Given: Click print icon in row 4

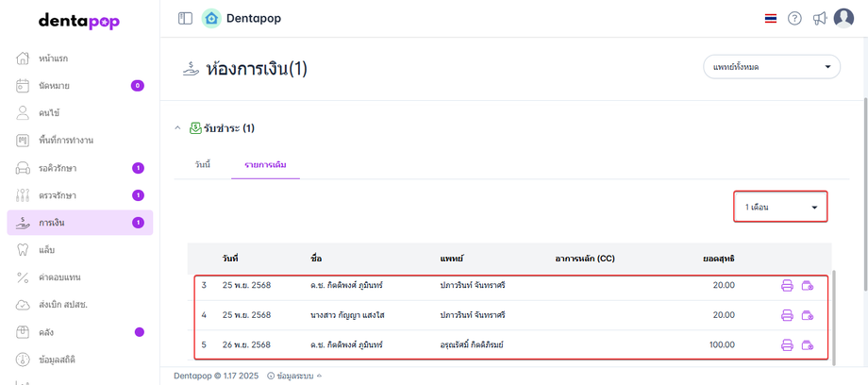Looking at the screenshot, I should tap(787, 315).
